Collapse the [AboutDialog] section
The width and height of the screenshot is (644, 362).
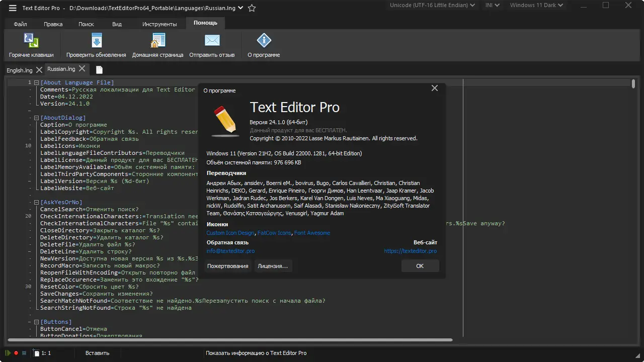pyautogui.click(x=36, y=118)
